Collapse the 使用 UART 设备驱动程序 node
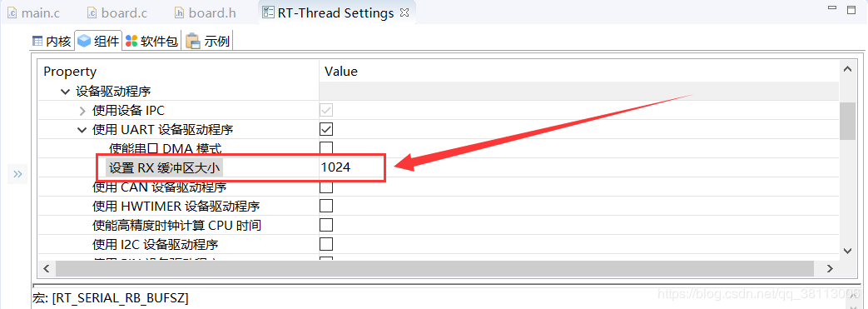The image size is (868, 309). tap(82, 130)
